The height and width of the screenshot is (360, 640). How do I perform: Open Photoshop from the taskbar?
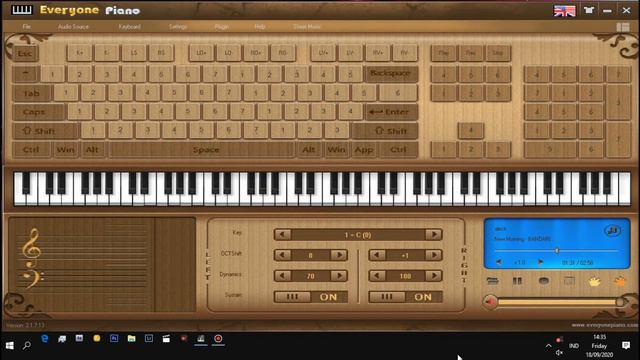pyautogui.click(x=114, y=339)
